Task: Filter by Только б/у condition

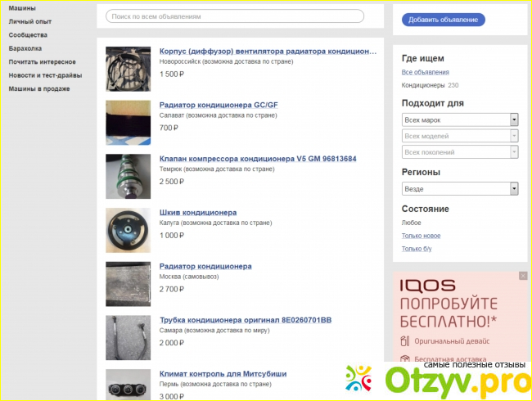Action: [x=417, y=249]
